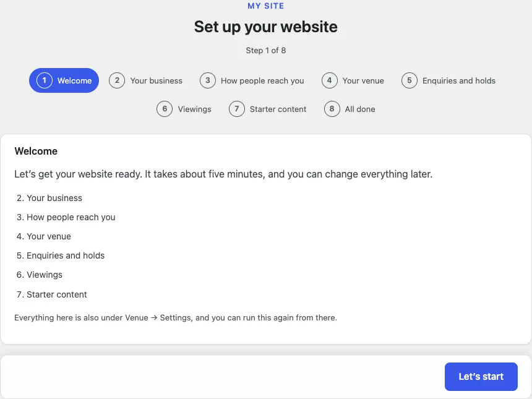Click the step 6 number circle

pos(165,109)
